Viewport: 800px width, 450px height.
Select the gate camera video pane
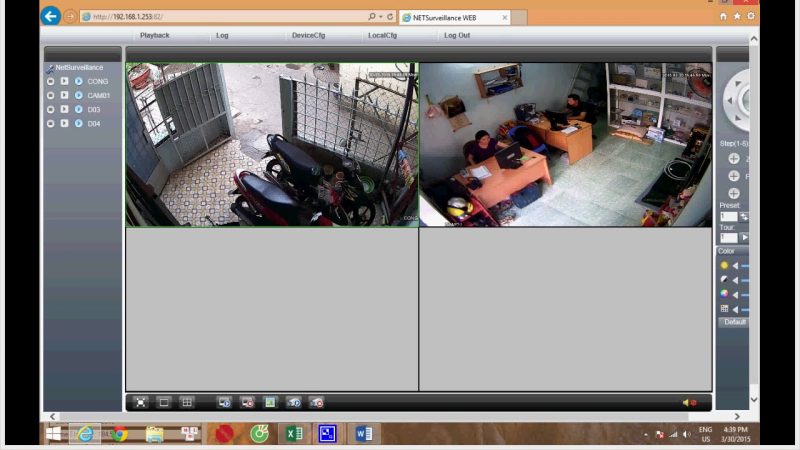(272, 145)
